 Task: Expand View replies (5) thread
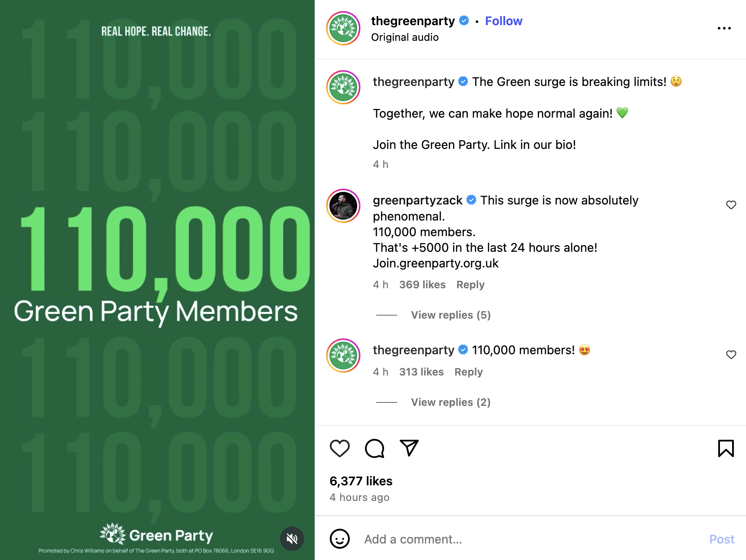click(x=450, y=315)
